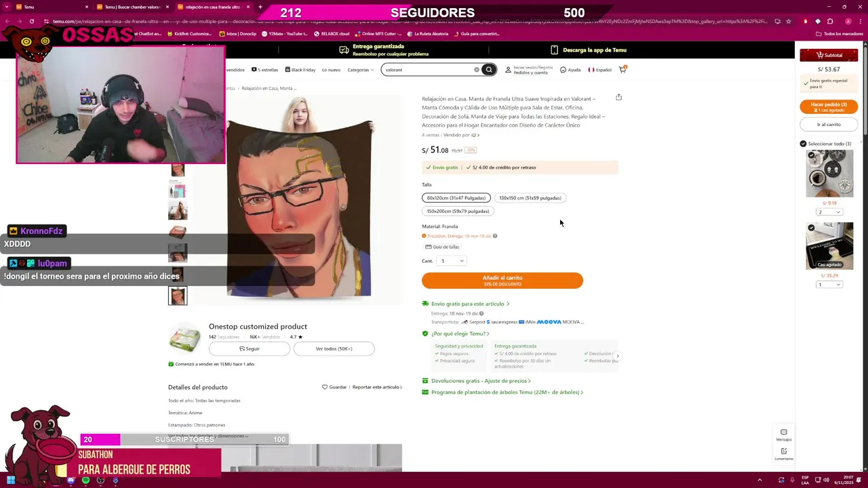Switch to the Buscar chamber valorant tab
The height and width of the screenshot is (488, 868).
[x=133, y=7]
